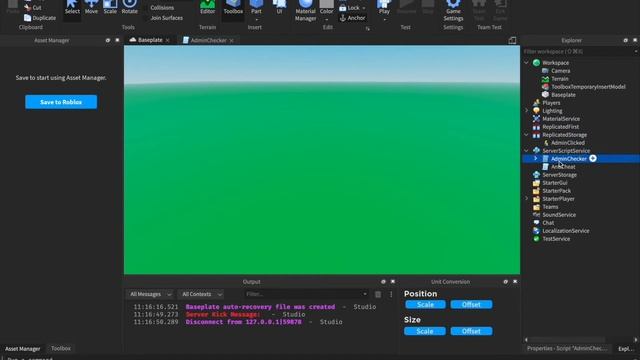The image size is (640, 360).
Task: Collapse the ServerScriptService node
Action: coord(527,151)
